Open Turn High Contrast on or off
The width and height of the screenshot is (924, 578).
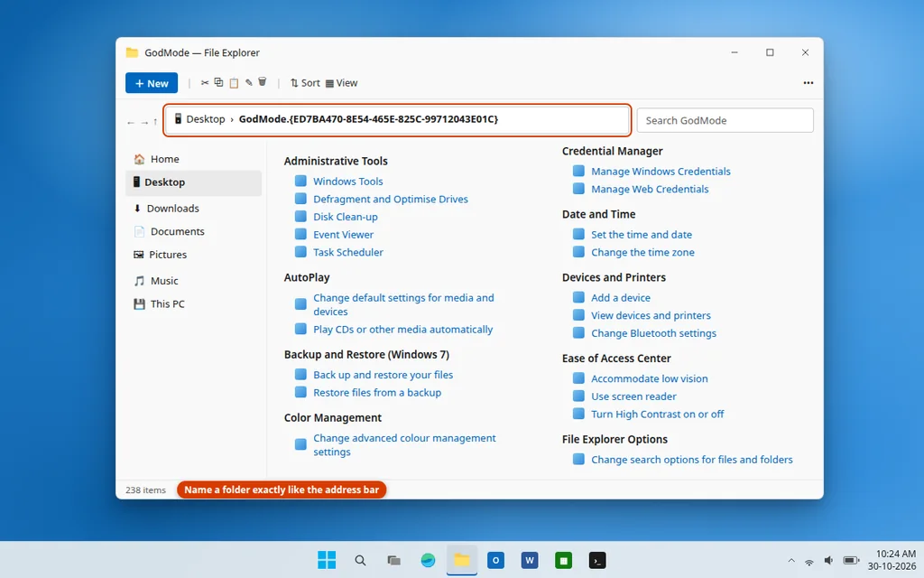click(x=657, y=414)
